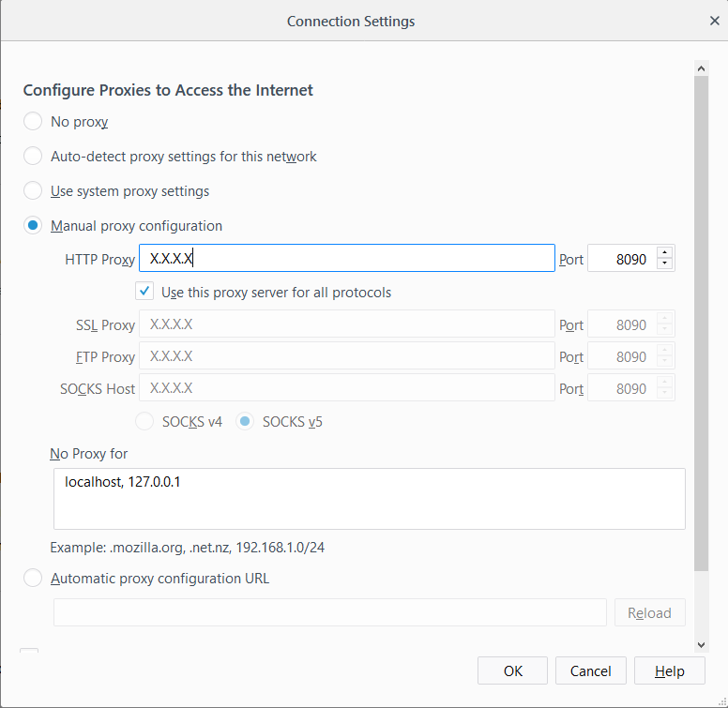The image size is (728, 708).
Task: Click the Configure Proxies to Access the Internet heading
Action: click(x=168, y=90)
